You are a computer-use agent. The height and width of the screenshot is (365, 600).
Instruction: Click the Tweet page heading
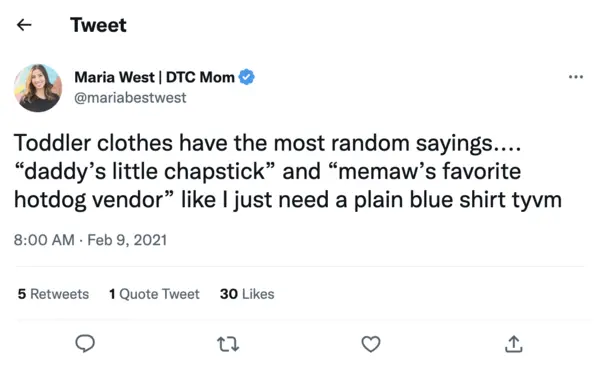pos(98,25)
